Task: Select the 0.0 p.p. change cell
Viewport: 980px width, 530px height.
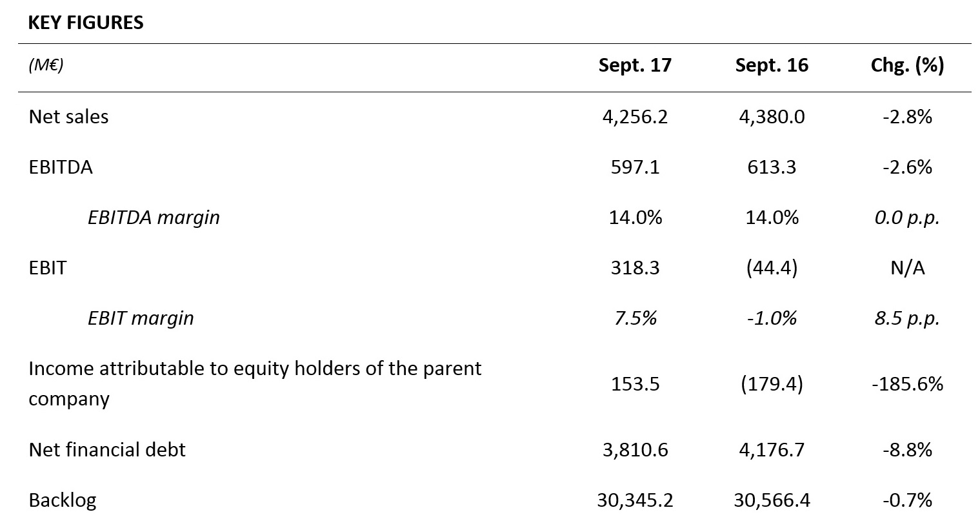Action: tap(907, 218)
